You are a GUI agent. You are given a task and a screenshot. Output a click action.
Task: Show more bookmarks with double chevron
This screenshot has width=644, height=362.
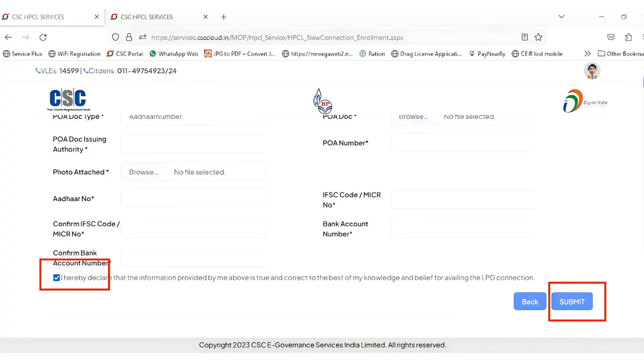587,54
